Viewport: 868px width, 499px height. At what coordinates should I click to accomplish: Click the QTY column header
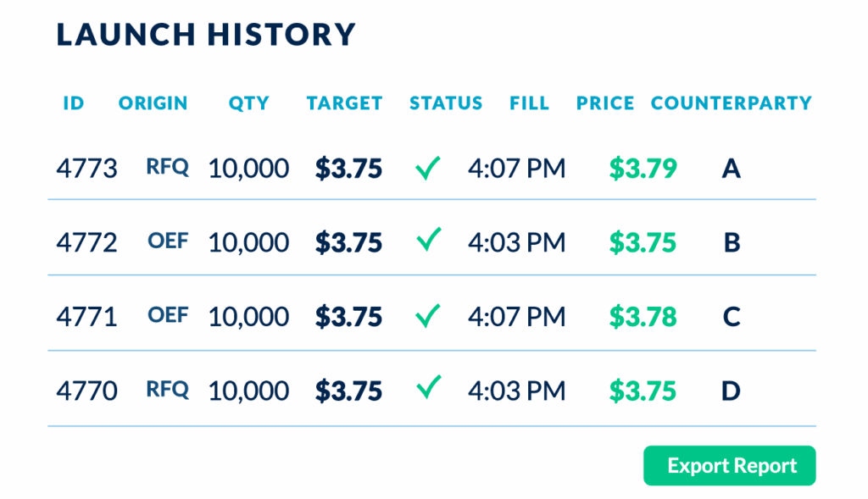tap(248, 103)
